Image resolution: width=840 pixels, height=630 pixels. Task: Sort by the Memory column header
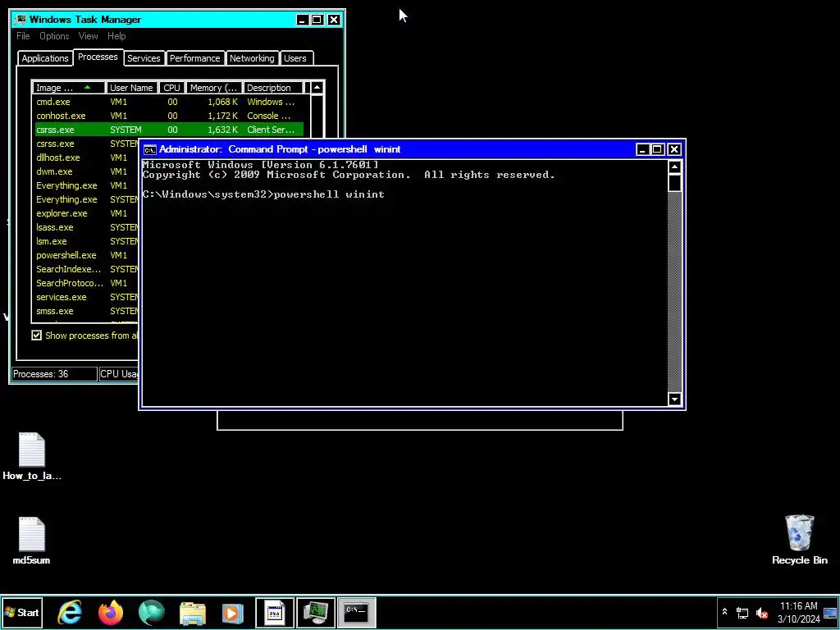coord(214,88)
